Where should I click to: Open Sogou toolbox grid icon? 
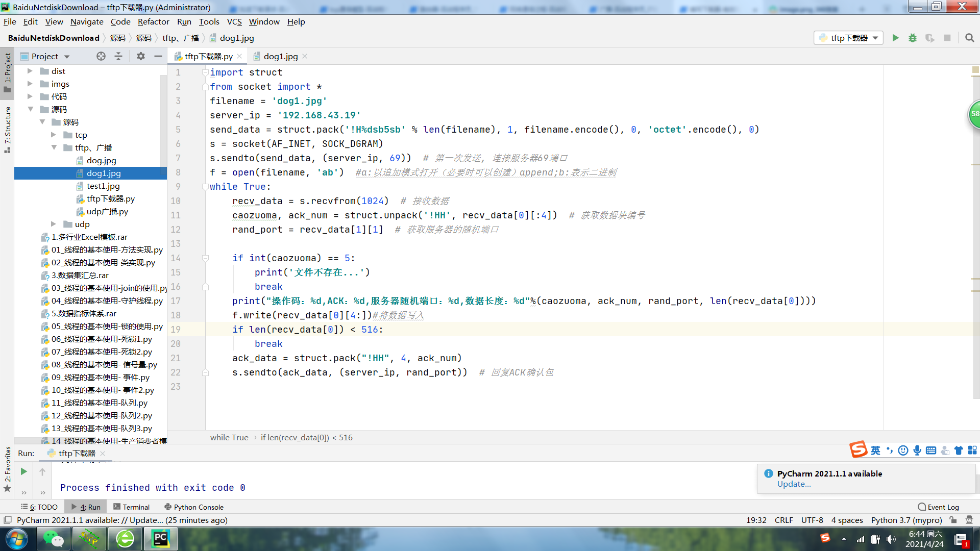coord(972,450)
